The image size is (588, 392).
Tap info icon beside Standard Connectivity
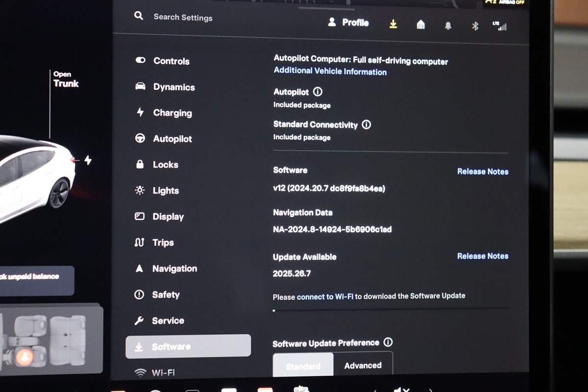pyautogui.click(x=366, y=124)
